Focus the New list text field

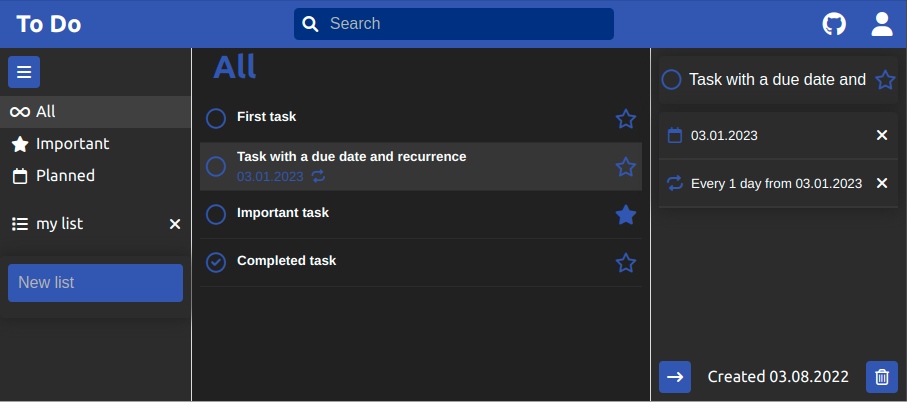pyautogui.click(x=95, y=283)
